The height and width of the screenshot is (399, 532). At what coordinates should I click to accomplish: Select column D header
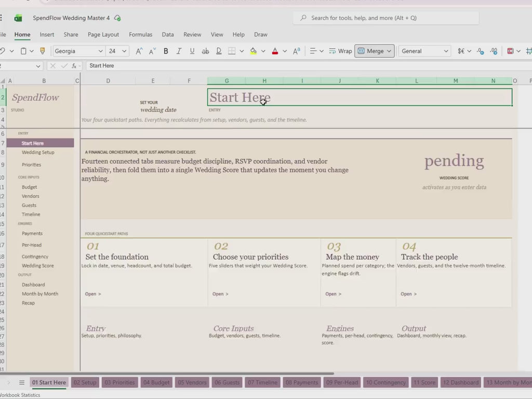tap(108, 81)
